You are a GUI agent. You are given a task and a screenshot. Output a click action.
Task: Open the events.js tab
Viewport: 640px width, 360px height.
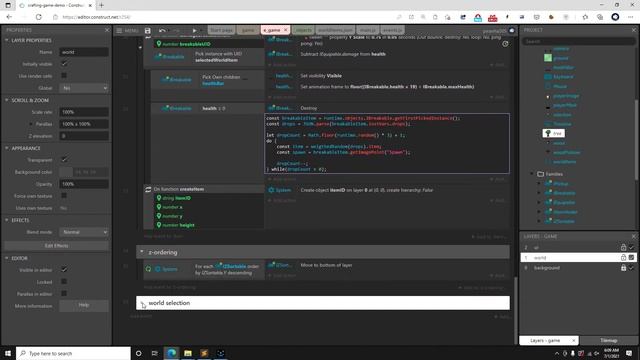(x=392, y=30)
